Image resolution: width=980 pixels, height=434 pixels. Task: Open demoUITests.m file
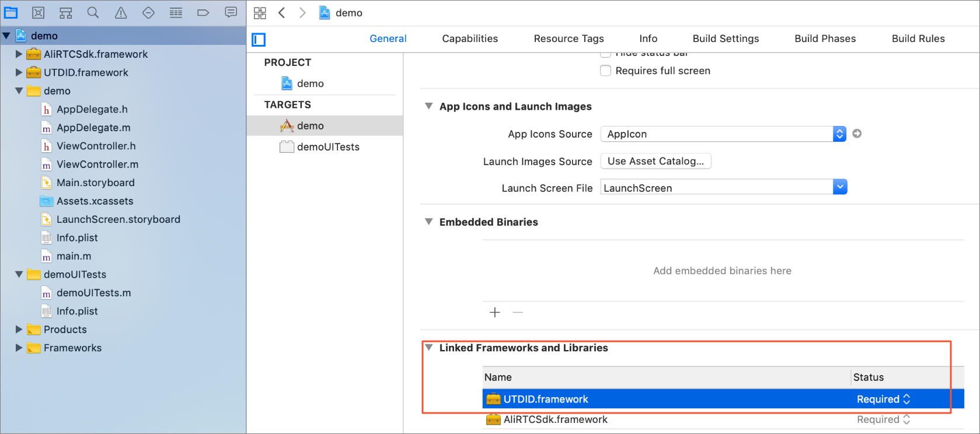(93, 293)
